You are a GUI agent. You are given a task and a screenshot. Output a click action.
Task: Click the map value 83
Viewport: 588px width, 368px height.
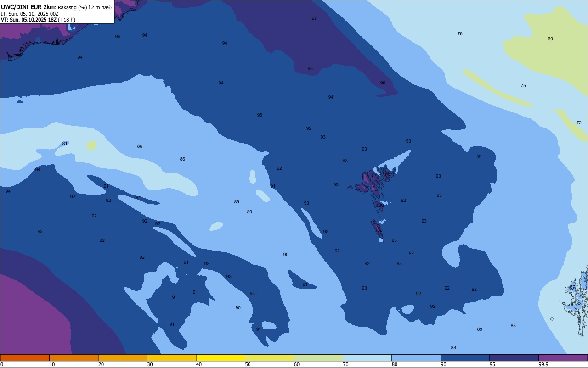579,304
